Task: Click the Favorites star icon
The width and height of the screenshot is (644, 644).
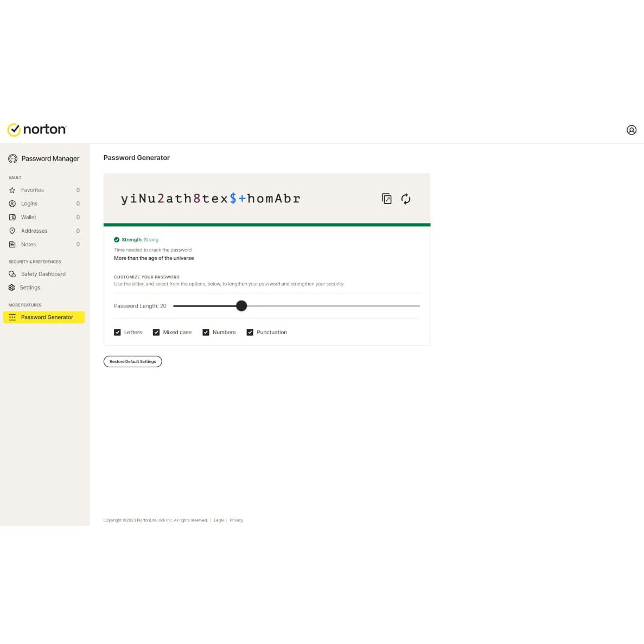Action: 12,190
